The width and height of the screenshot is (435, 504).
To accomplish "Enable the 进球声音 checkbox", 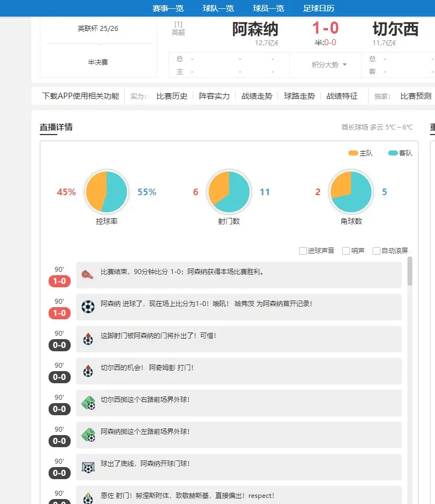I will pyautogui.click(x=303, y=251).
